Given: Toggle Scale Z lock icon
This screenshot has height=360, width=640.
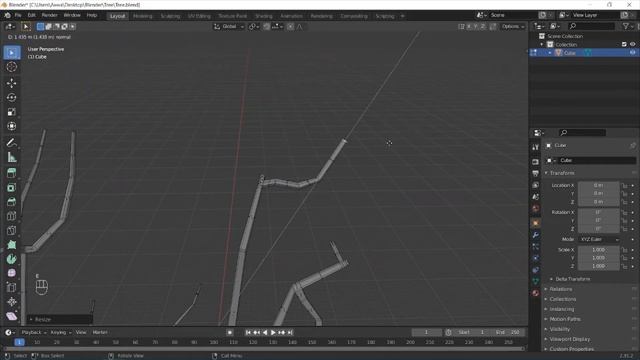Looking at the screenshot, I should tap(624, 266).
